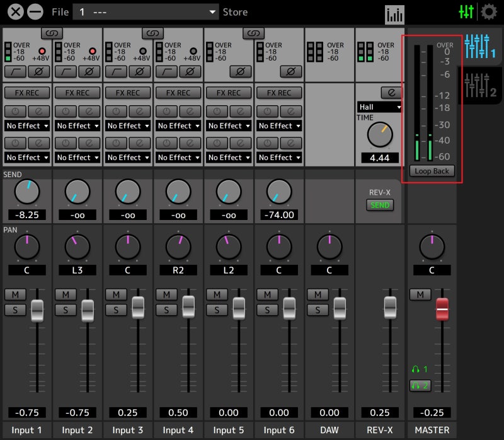Open the green mixer settings icon
Viewport: 504px width, 440px height.
(x=466, y=12)
